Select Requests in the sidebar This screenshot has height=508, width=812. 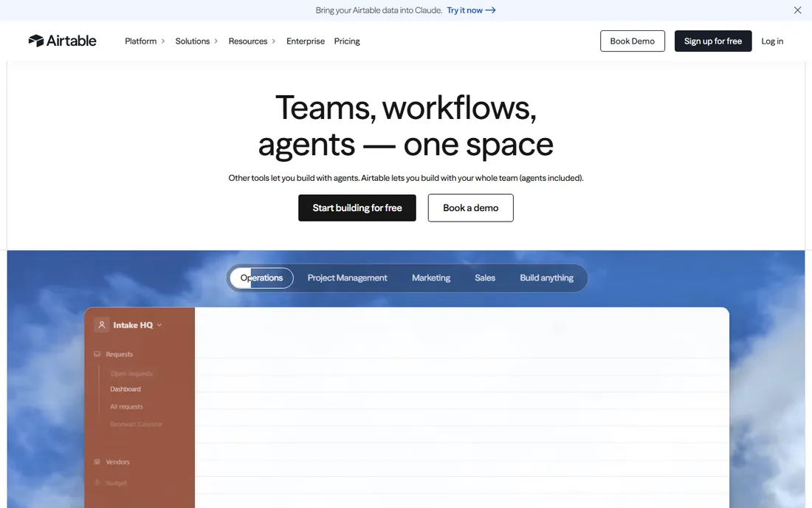119,354
